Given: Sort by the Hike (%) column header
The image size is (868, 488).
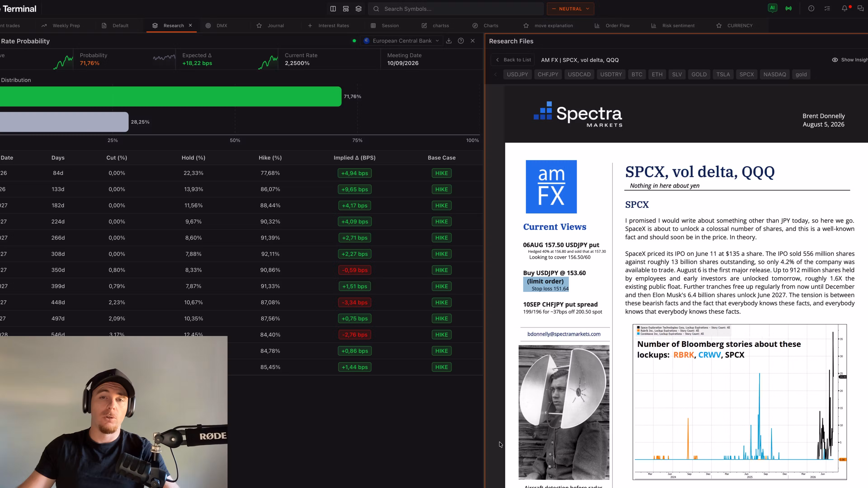Looking at the screenshot, I should coord(270,158).
